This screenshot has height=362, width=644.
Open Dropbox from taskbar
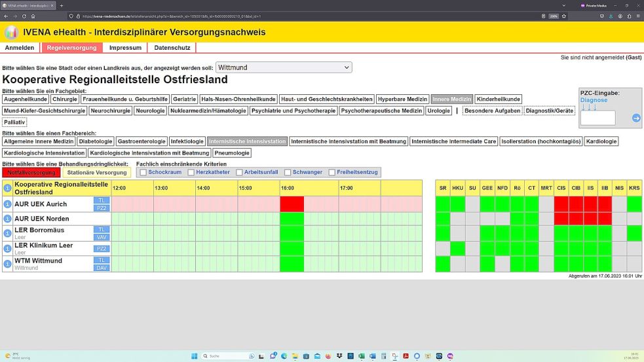tap(339, 356)
